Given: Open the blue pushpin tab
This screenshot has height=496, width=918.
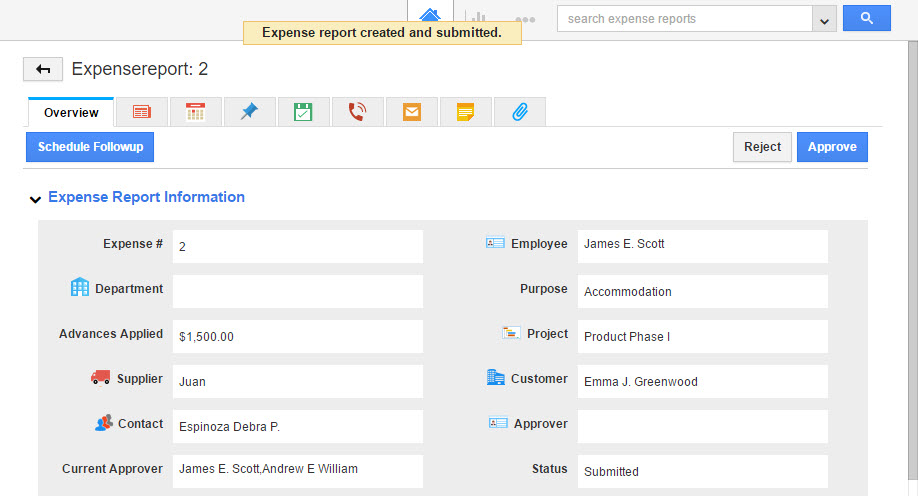Looking at the screenshot, I should click(250, 112).
